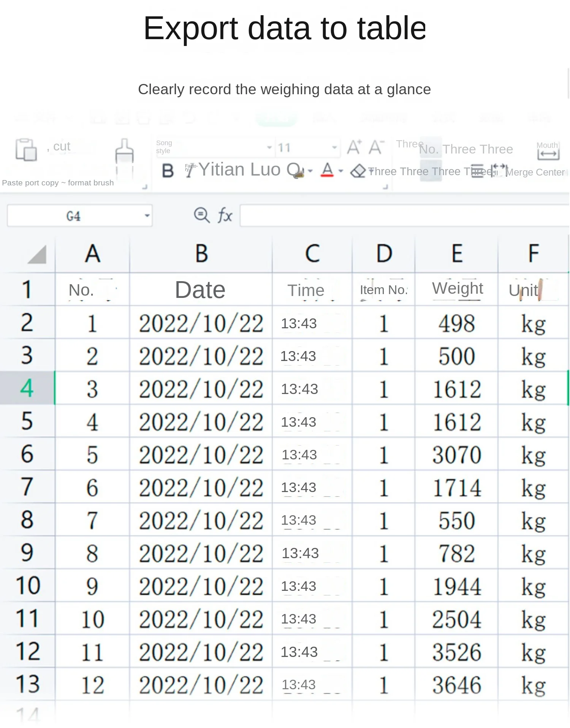Click the zoom magnifier beside fx
This screenshot has width=570, height=728.
[201, 215]
